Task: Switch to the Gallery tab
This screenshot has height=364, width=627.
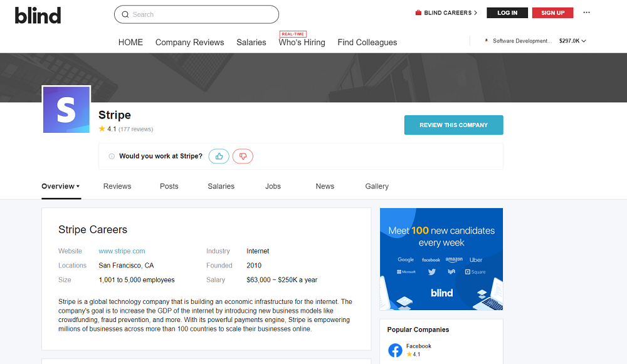Action: point(377,186)
